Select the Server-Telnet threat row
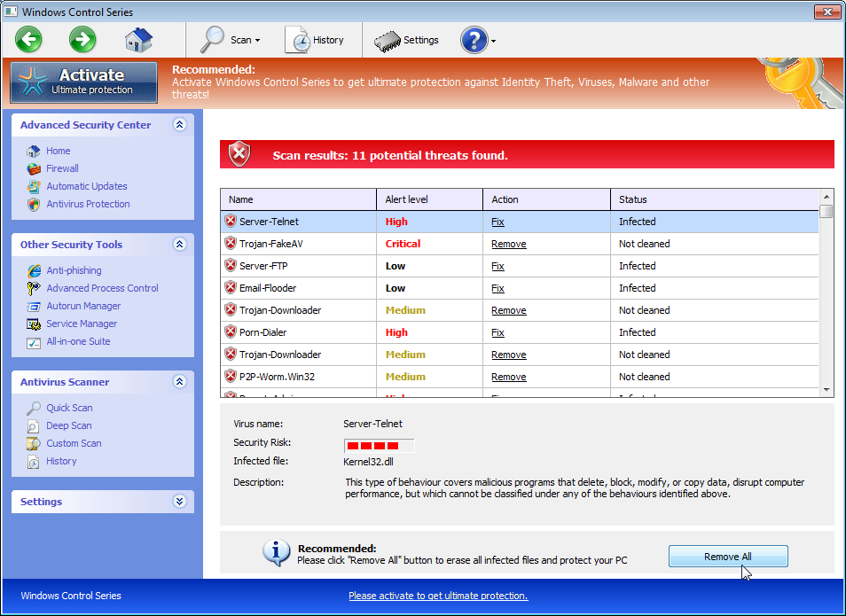 click(520, 222)
